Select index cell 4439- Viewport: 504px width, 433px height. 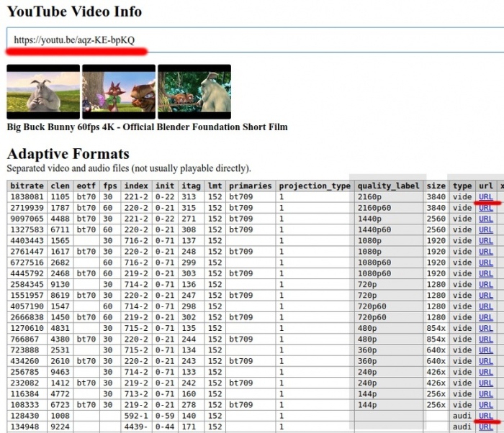136,427
